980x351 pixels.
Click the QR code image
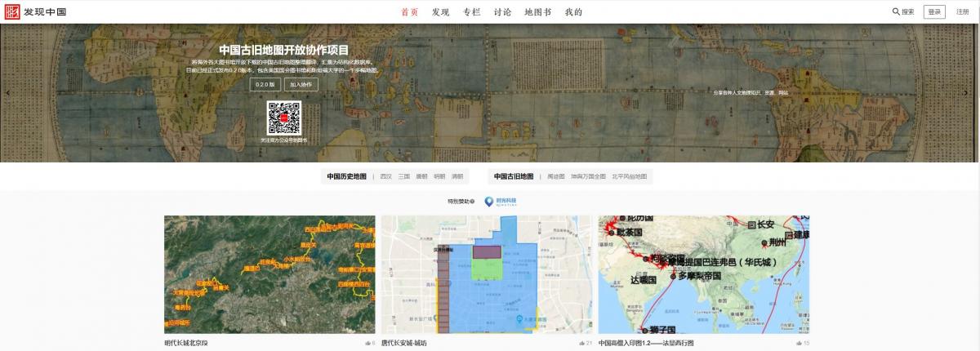coord(283,118)
